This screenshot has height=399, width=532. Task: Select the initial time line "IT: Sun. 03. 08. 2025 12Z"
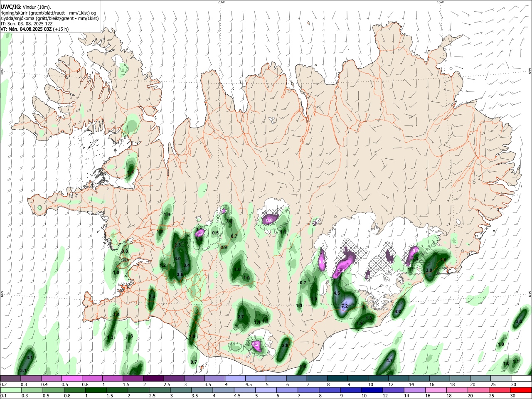tap(27, 24)
